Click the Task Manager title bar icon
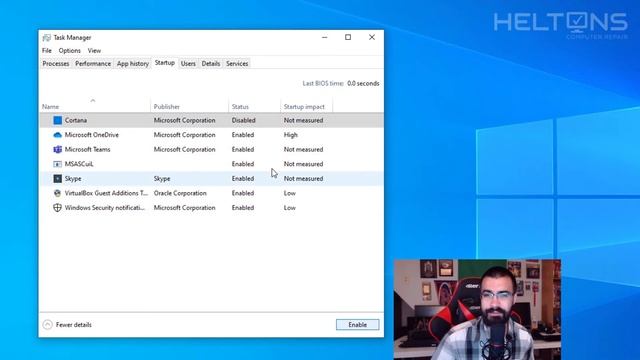Image resolution: width=640 pixels, height=360 pixels. click(47, 38)
